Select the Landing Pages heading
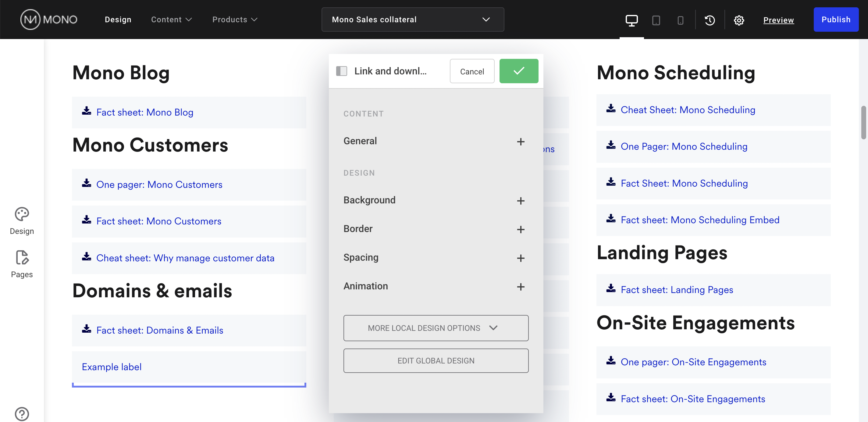Viewport: 868px width, 422px height. point(662,253)
